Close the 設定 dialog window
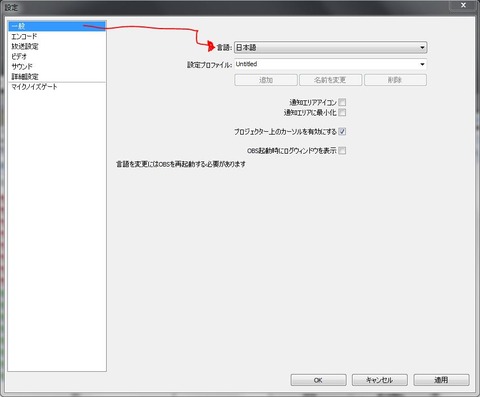The width and height of the screenshot is (480, 397). 463,5
